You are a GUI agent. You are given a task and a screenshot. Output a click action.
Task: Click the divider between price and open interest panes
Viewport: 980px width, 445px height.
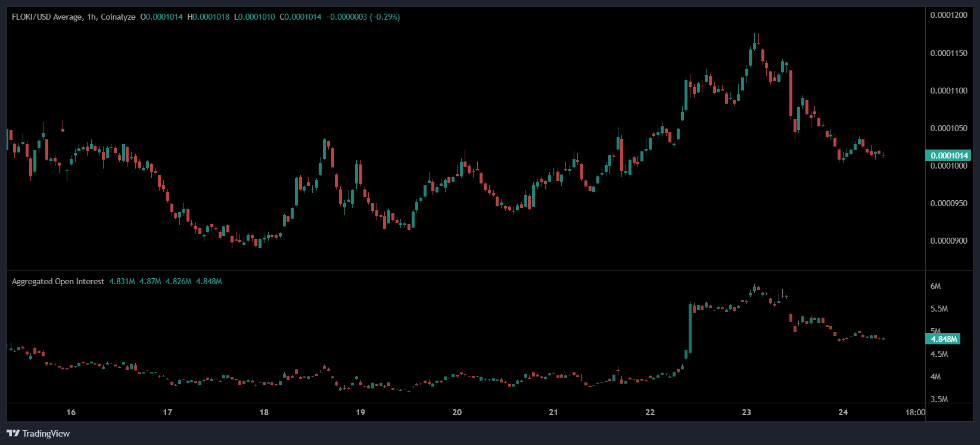[x=465, y=270]
